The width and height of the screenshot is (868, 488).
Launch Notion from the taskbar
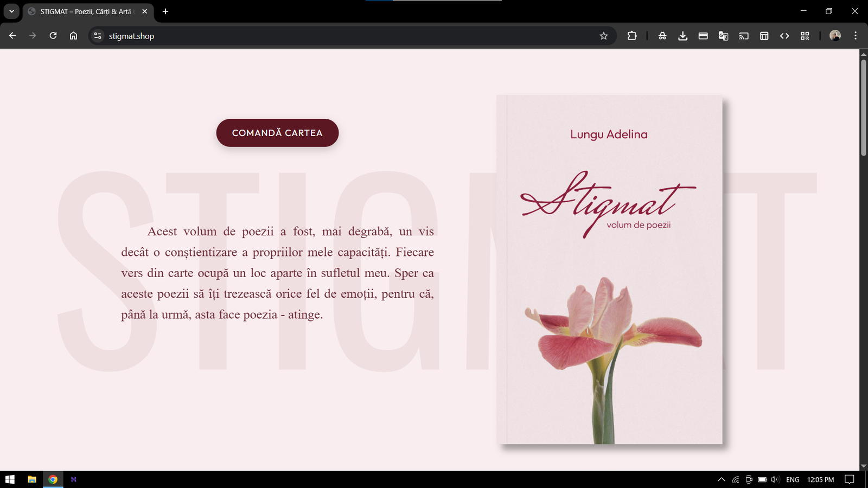coord(73,479)
